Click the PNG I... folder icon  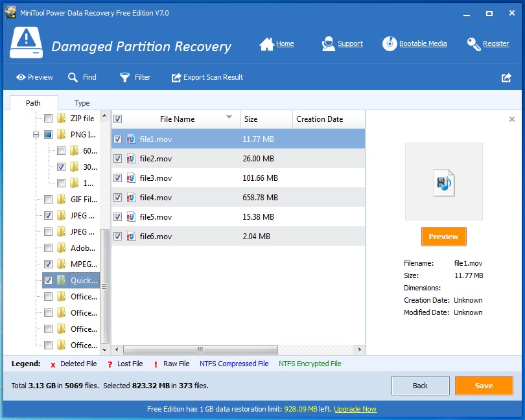click(62, 134)
